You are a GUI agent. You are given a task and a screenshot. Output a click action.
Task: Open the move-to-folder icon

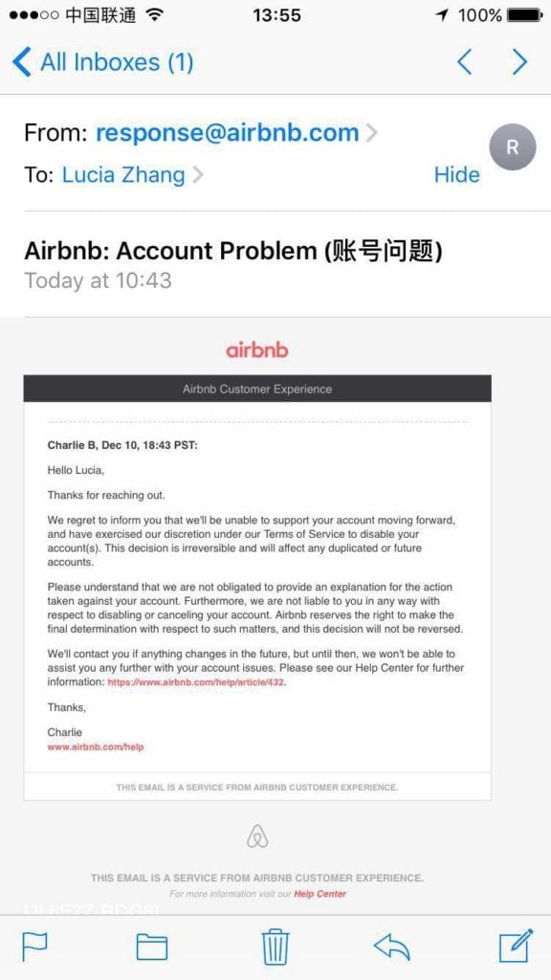point(152,947)
